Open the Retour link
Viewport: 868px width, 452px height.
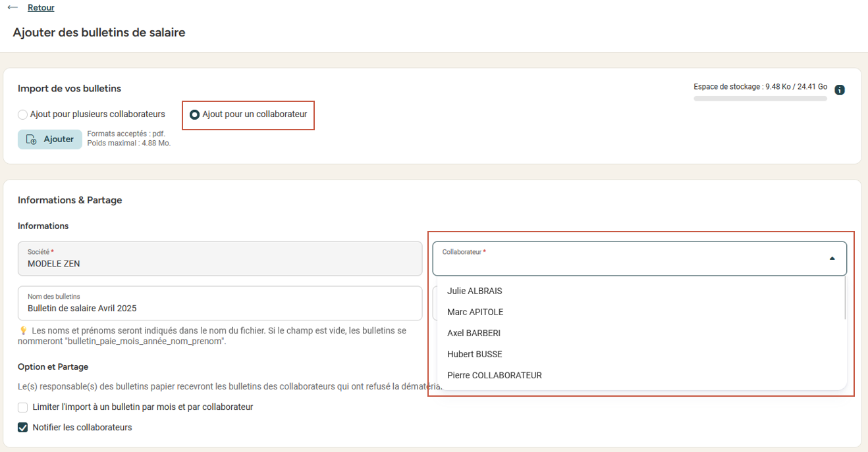coord(41,8)
